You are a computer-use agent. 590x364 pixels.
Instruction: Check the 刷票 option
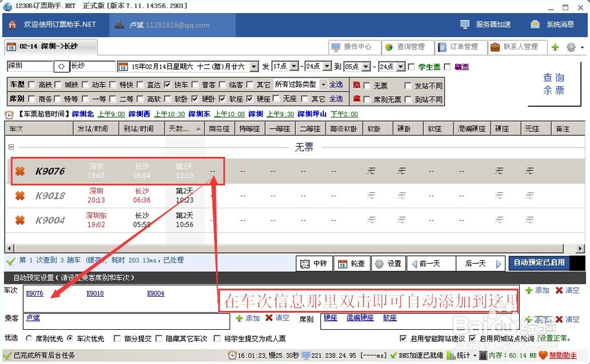(446, 67)
